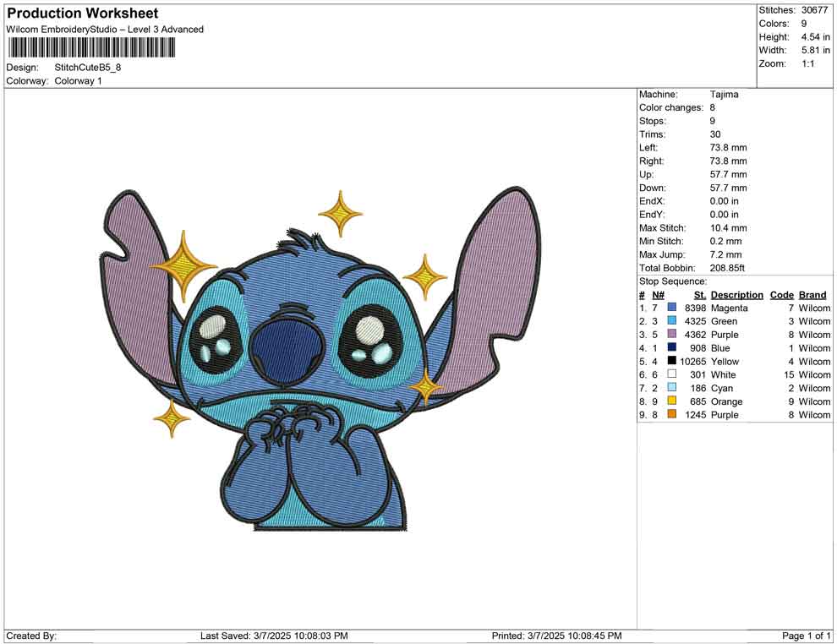Click the Brand column header
The image size is (837, 644).
pyautogui.click(x=812, y=295)
